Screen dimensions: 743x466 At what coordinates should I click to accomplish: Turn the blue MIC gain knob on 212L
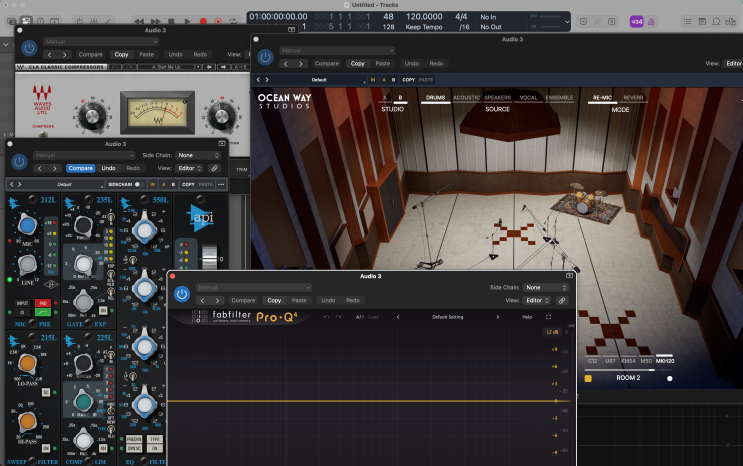tap(27, 225)
